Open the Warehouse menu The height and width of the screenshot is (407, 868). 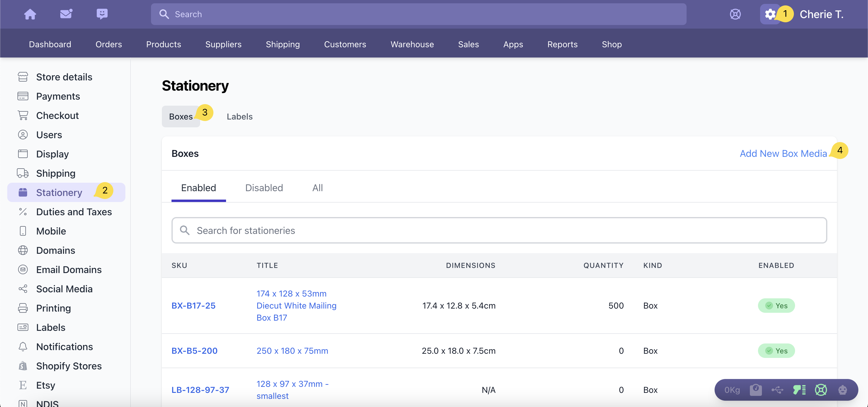coord(412,44)
